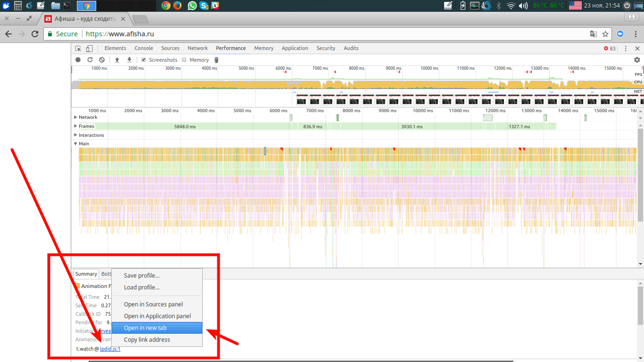Select the Summary tab in details pane
The width and height of the screenshot is (644, 362).
click(86, 274)
